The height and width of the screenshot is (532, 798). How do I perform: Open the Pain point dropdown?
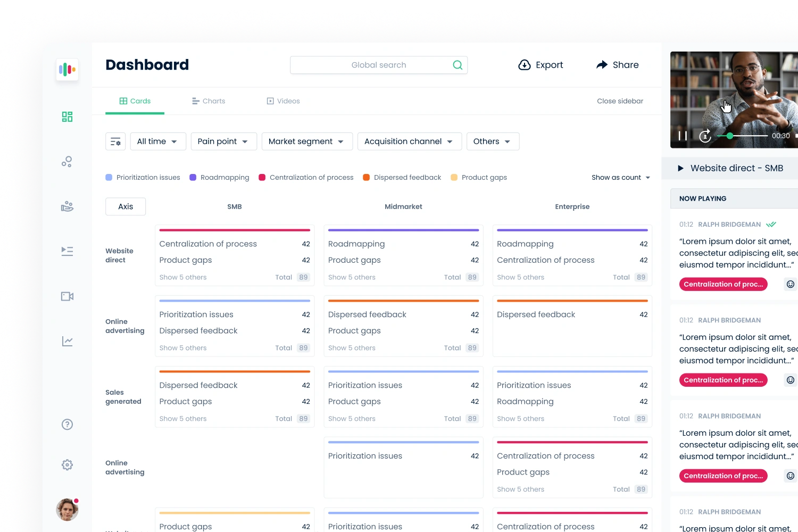[224, 142]
